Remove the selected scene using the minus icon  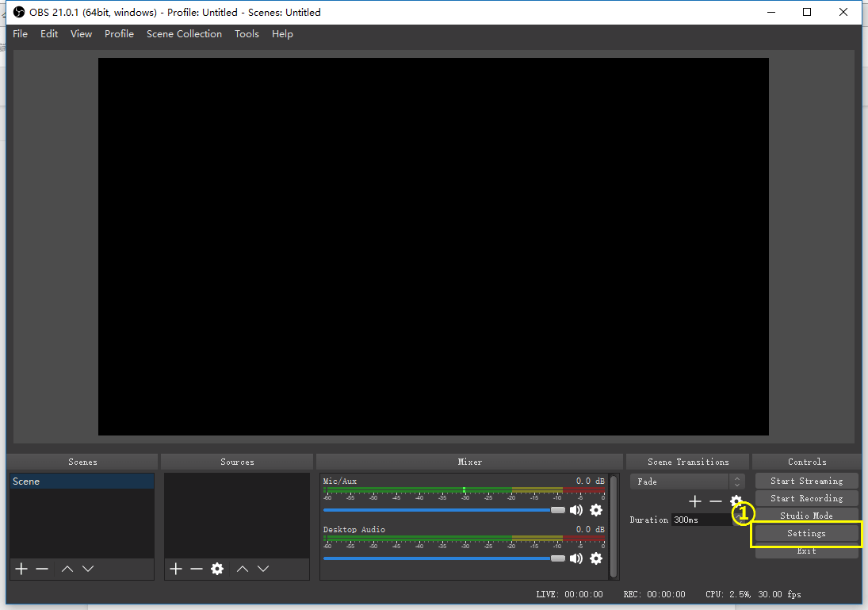pos(42,568)
